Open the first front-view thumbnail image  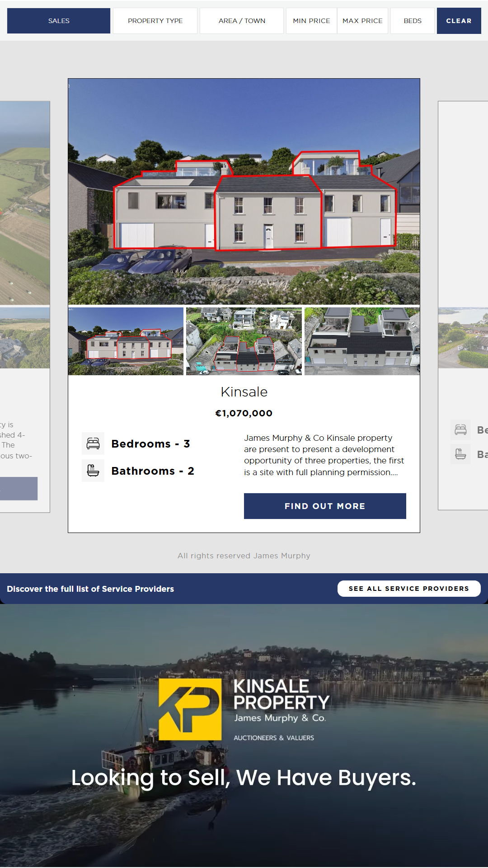126,341
